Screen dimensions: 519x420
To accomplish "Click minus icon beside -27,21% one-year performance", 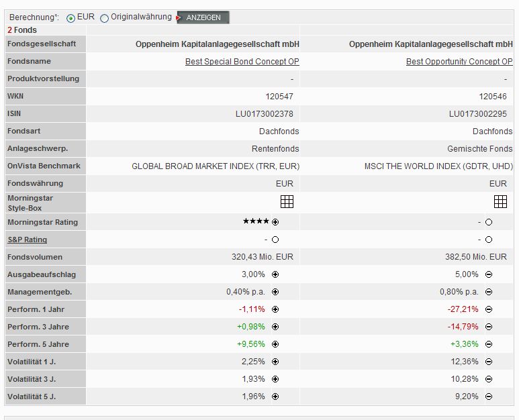I will click(x=489, y=309).
